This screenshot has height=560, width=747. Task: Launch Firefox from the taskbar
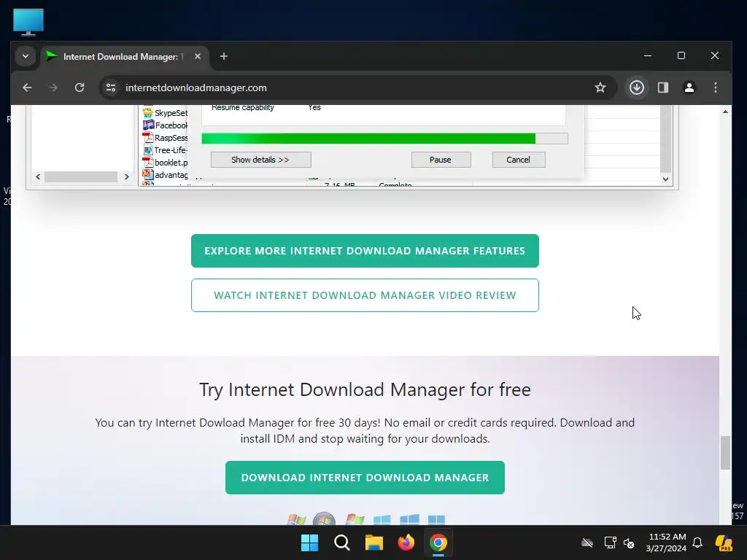[x=406, y=542]
